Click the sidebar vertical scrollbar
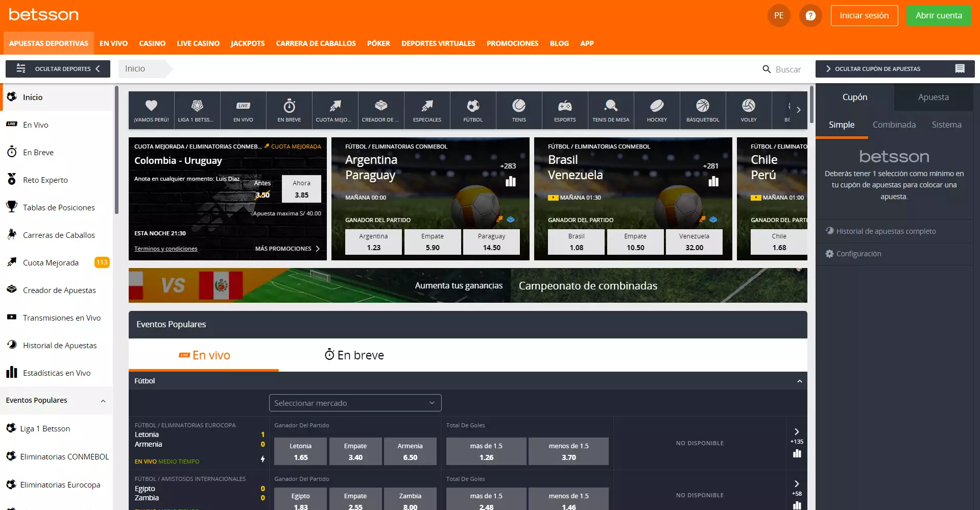This screenshot has height=510, width=980. pyautogui.click(x=116, y=151)
